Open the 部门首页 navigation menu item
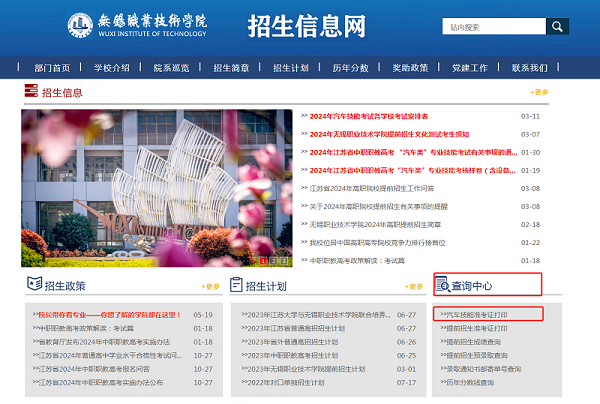Viewport: 600px width, 404px height. (x=52, y=68)
